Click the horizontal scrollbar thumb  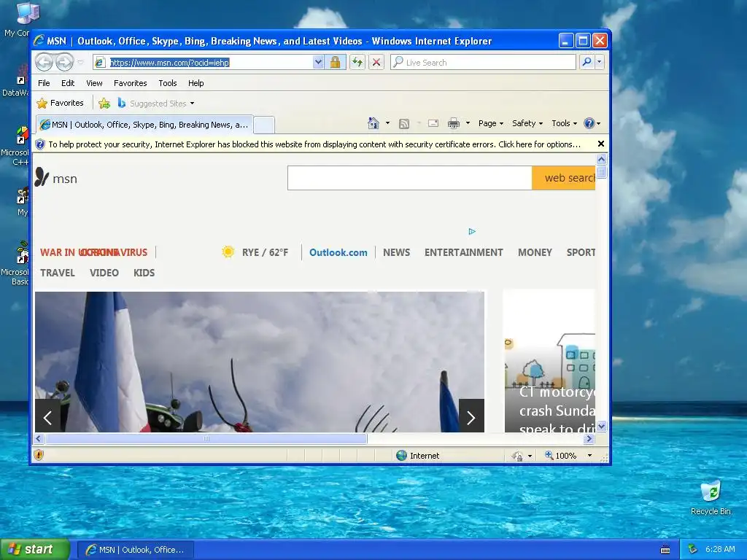[206, 438]
